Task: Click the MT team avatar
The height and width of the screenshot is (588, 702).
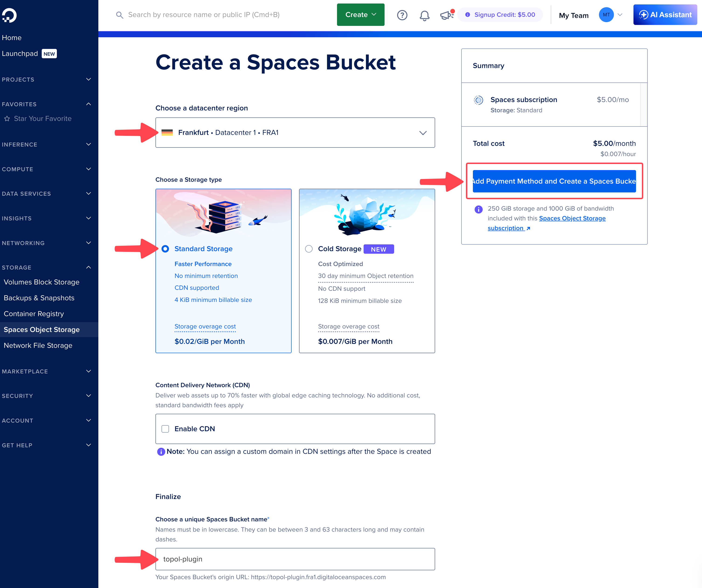Action: (x=606, y=15)
